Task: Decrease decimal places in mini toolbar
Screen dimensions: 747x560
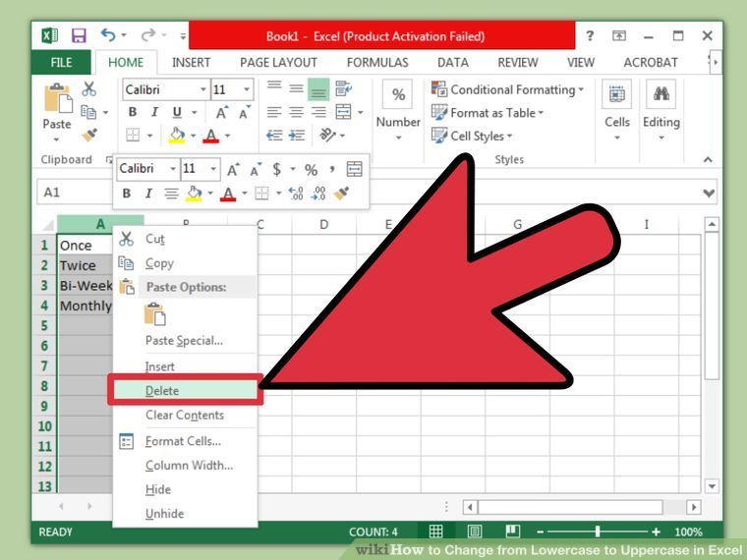Action: (x=318, y=194)
